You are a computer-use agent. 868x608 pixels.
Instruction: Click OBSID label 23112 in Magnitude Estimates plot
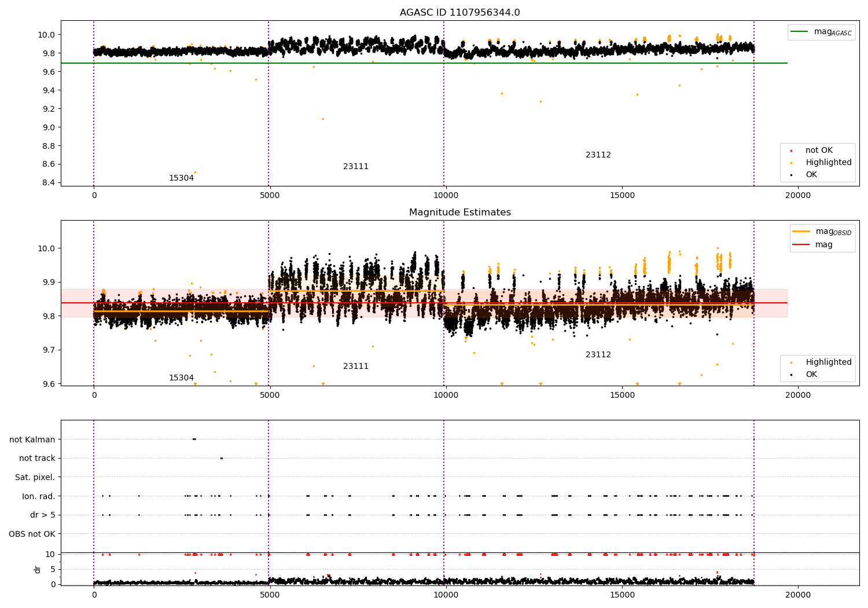point(598,355)
